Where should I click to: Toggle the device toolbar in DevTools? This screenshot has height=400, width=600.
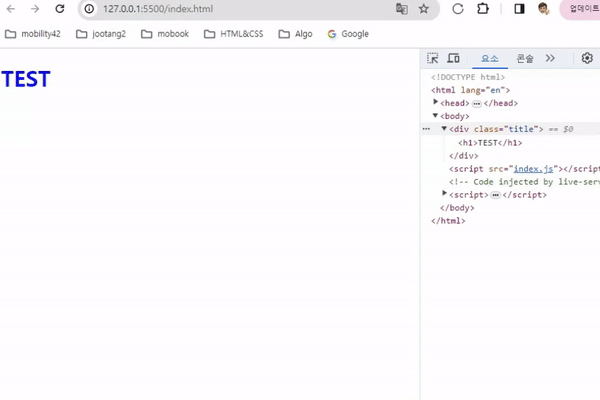453,58
